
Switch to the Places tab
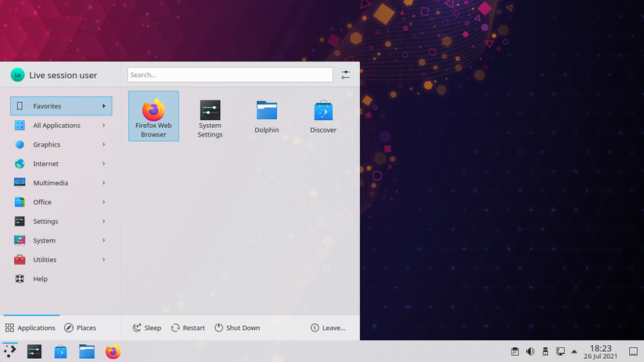click(x=80, y=328)
